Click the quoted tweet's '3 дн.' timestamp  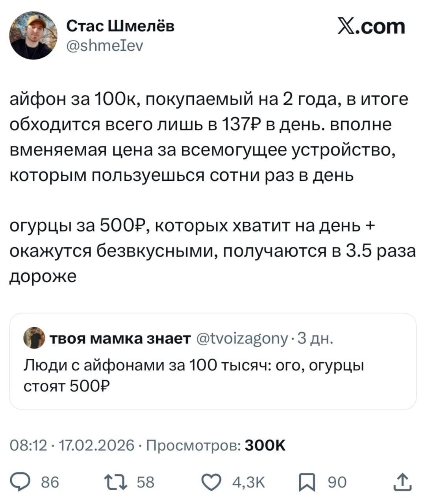click(315, 338)
